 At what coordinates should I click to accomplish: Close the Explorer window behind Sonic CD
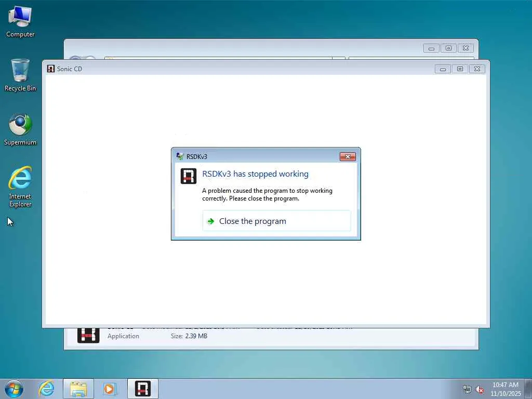pyautogui.click(x=465, y=48)
